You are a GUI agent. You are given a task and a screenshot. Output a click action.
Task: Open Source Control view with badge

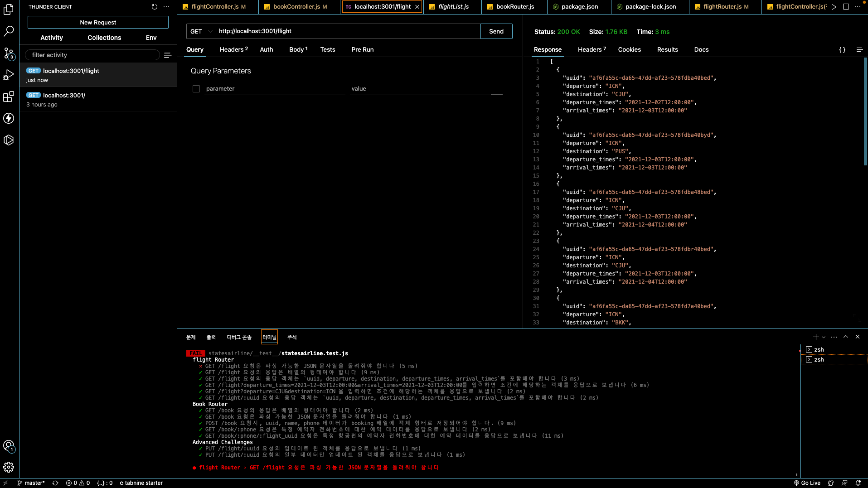coord(9,53)
